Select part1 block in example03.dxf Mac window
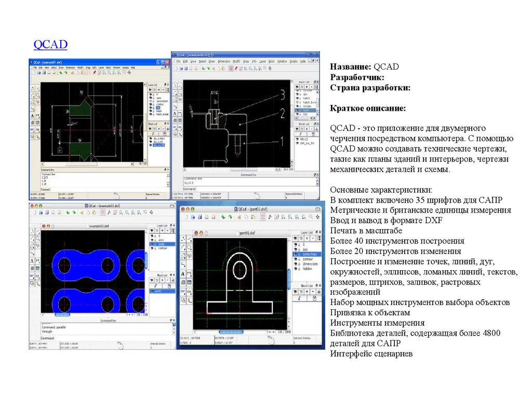 pos(162,291)
